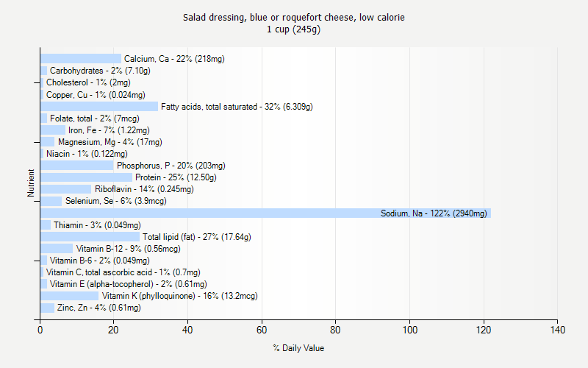Click the Calcium, Ca bar
The height and width of the screenshot is (368, 588).
click(80, 59)
